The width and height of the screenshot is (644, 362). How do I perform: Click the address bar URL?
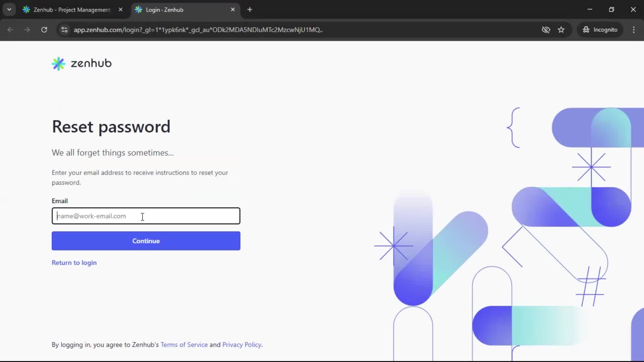[199, 29]
